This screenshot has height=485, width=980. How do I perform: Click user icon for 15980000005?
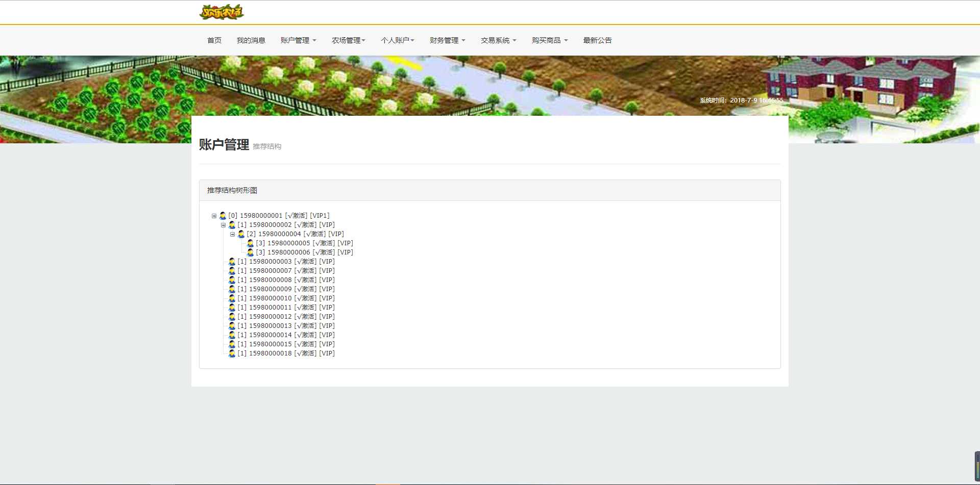point(250,243)
